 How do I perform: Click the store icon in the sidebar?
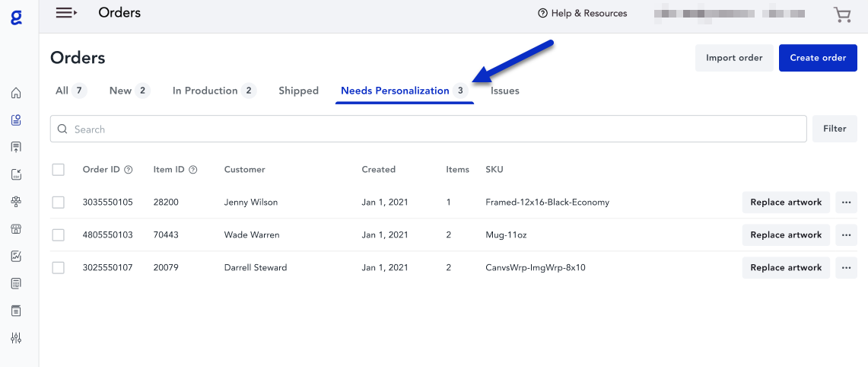tap(16, 229)
